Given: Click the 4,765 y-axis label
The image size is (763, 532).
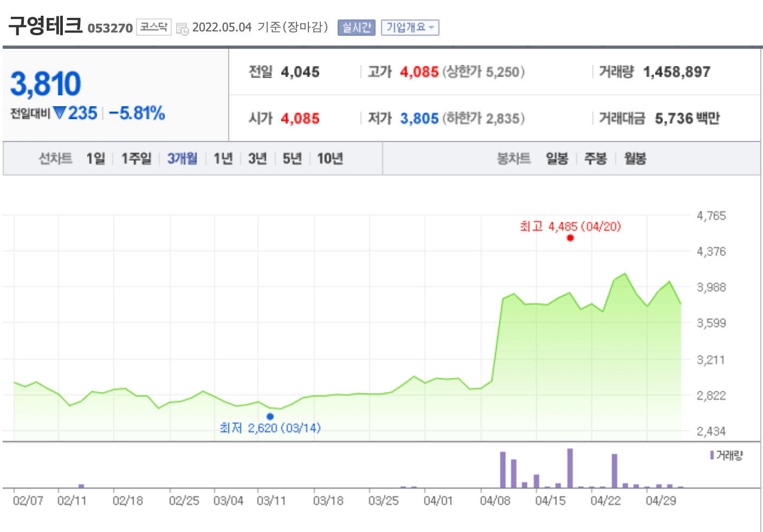Looking at the screenshot, I should (x=711, y=216).
